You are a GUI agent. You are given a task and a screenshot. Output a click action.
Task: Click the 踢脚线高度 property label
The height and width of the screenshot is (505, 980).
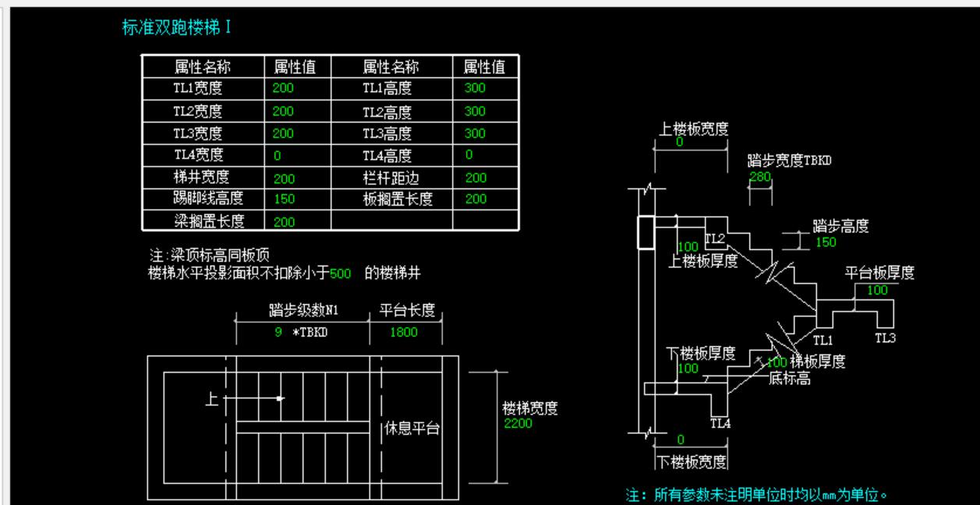208,199
